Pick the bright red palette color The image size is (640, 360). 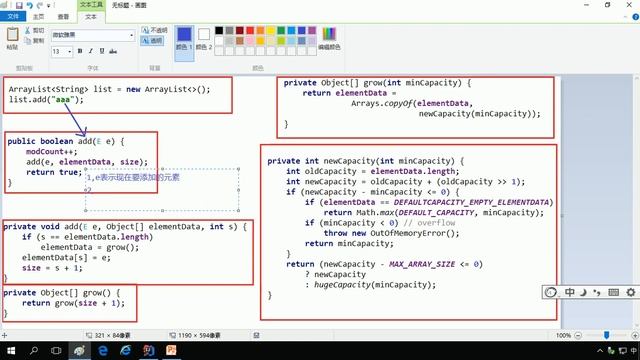250,31
